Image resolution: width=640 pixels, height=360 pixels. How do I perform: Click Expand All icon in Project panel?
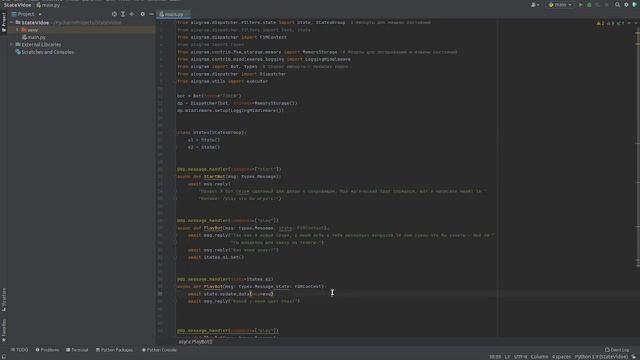click(x=123, y=14)
